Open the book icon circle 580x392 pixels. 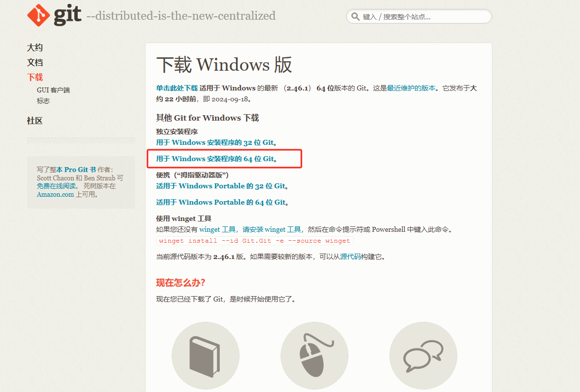[205, 355]
